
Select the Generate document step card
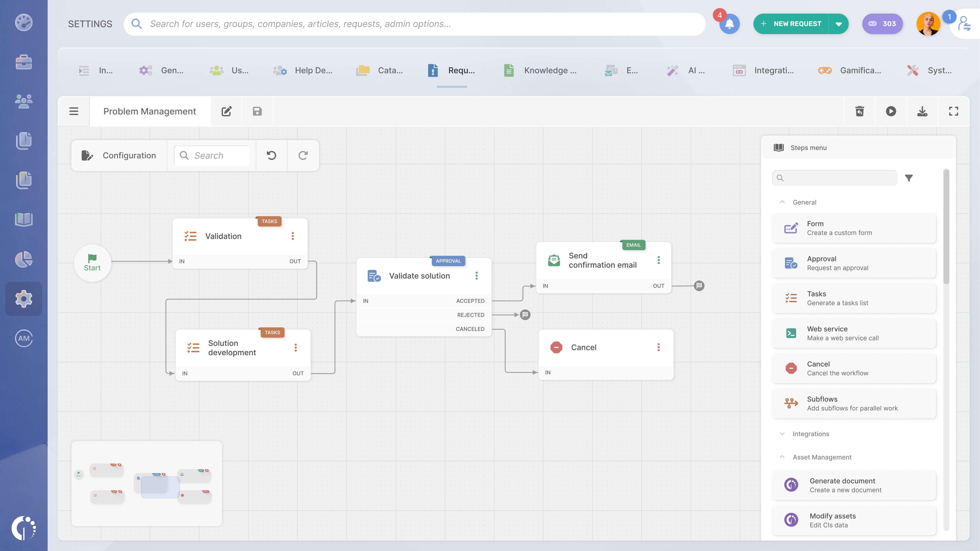point(854,485)
